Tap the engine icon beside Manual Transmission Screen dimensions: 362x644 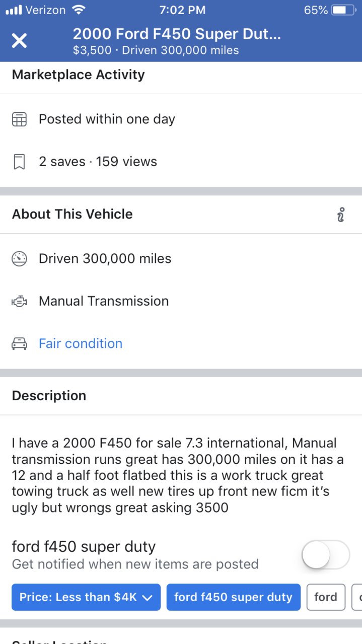point(19,302)
